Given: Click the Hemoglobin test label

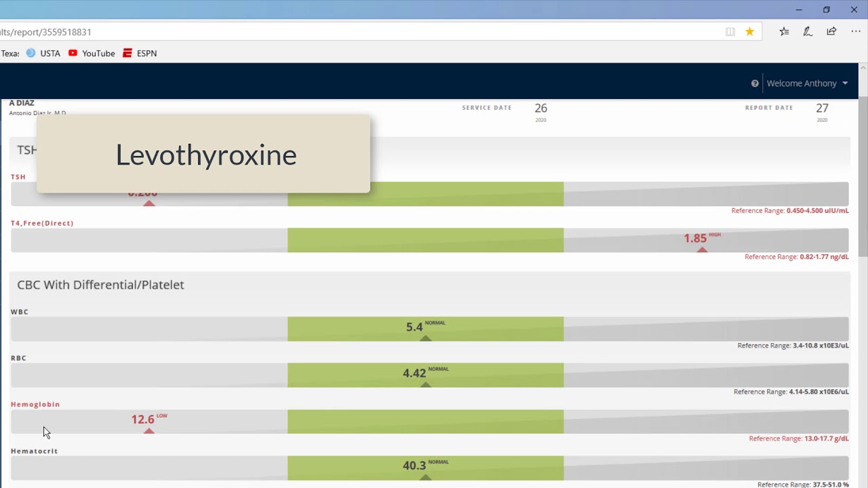Looking at the screenshot, I should [35, 404].
